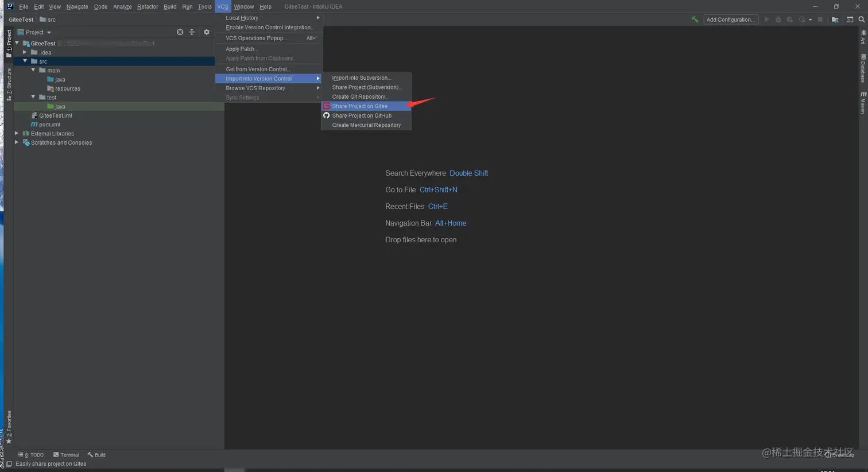The height and width of the screenshot is (472, 868).
Task: Open Project panel gear settings
Action: coord(207,32)
